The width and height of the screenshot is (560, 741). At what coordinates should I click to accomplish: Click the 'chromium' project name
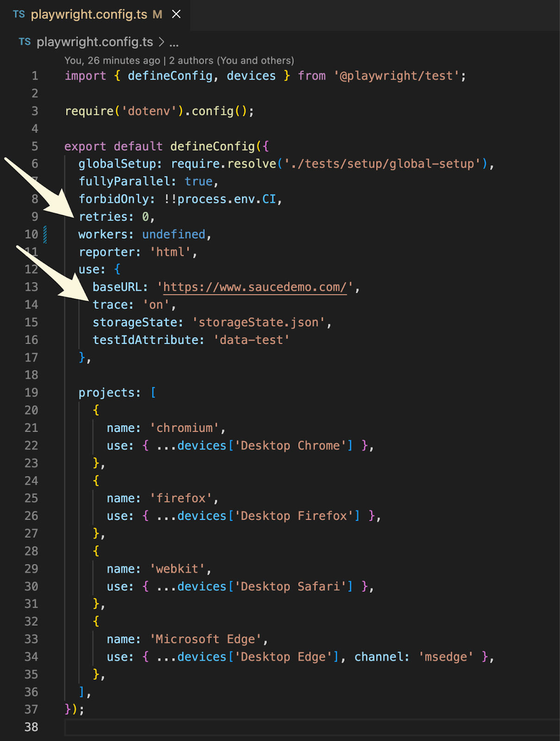[x=184, y=428]
